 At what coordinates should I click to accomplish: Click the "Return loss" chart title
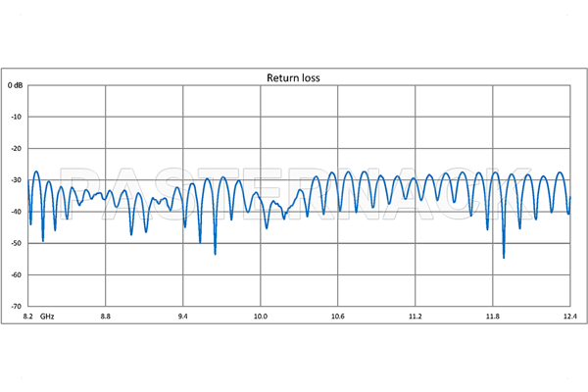pos(294,77)
